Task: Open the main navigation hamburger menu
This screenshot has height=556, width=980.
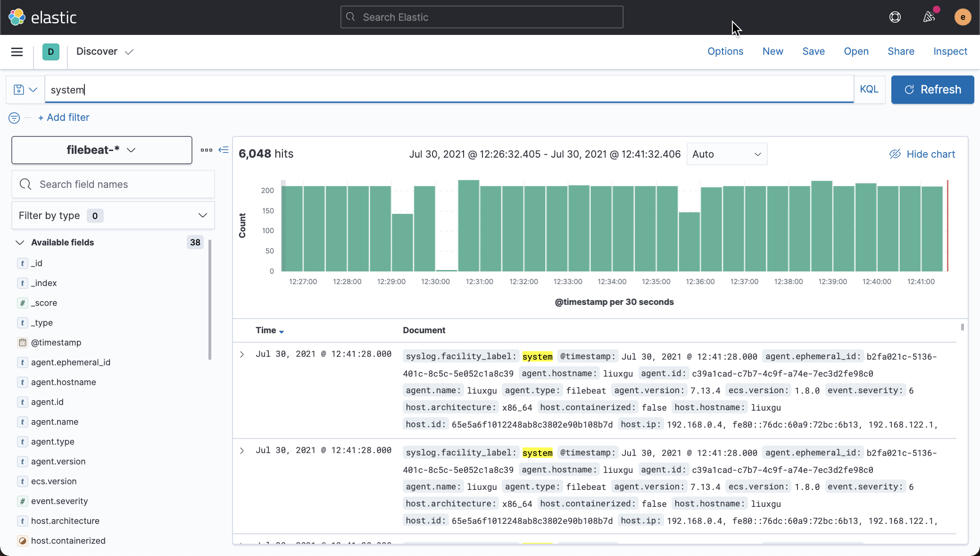Action: click(x=17, y=52)
